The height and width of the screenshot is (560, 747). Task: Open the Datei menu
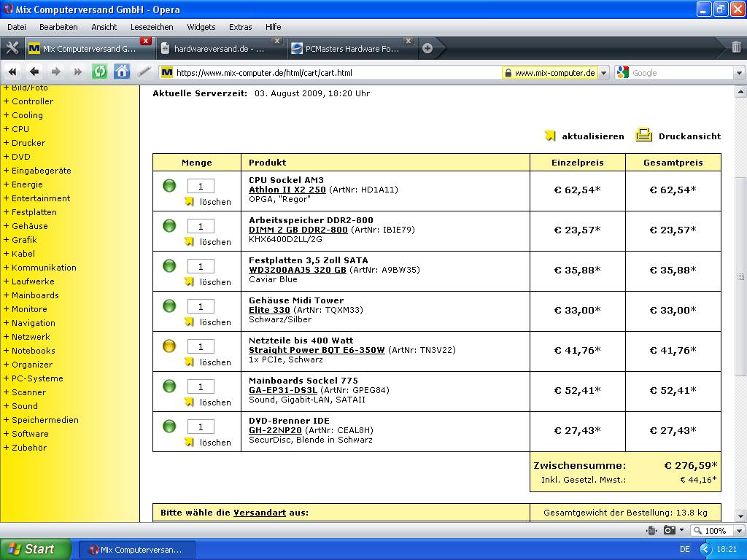coord(17,27)
